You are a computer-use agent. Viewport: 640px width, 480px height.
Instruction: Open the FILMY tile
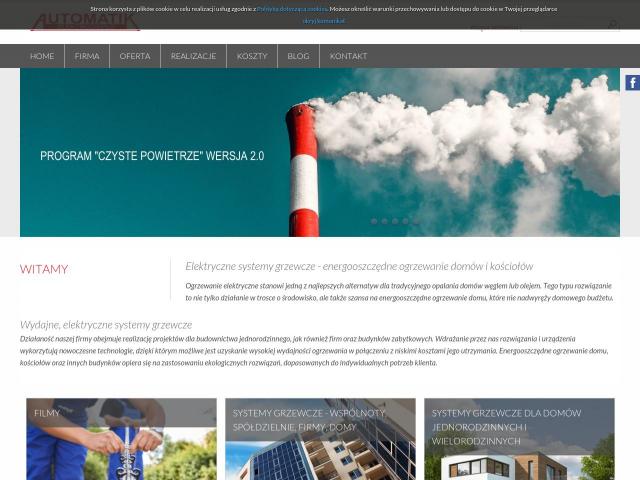click(121, 439)
